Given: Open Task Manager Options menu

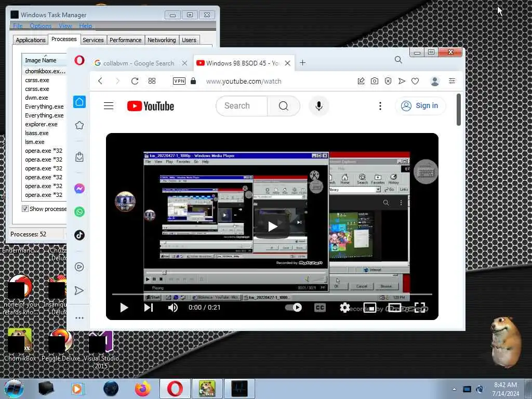Looking at the screenshot, I should click(x=41, y=26).
